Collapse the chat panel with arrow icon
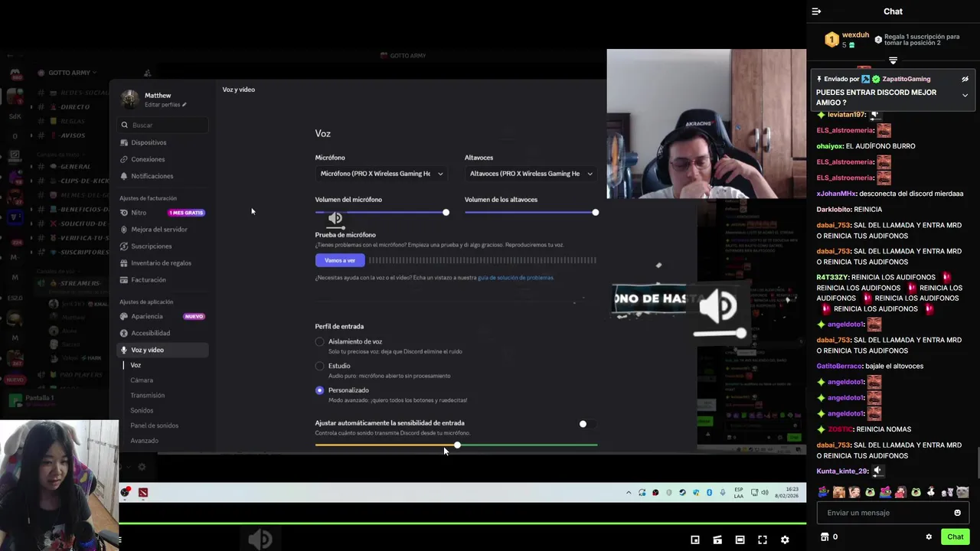Viewport: 980px width, 551px height. coord(816,11)
